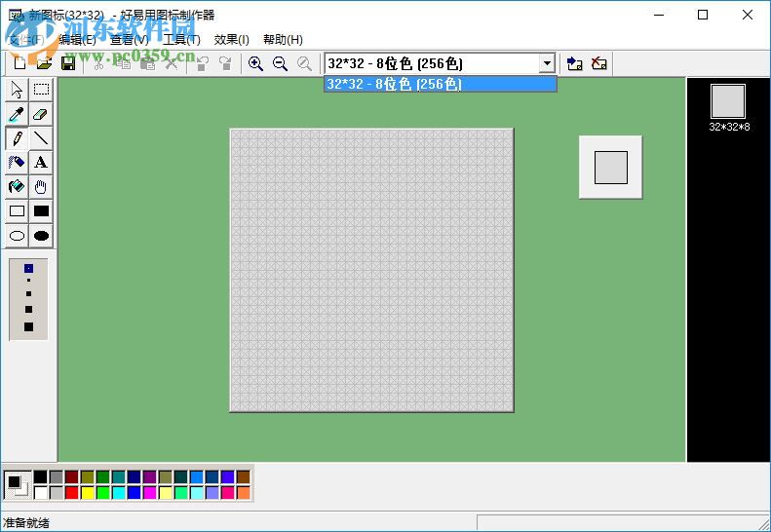771x532 pixels.
Task: Open the 工具(T) menu
Action: point(181,40)
